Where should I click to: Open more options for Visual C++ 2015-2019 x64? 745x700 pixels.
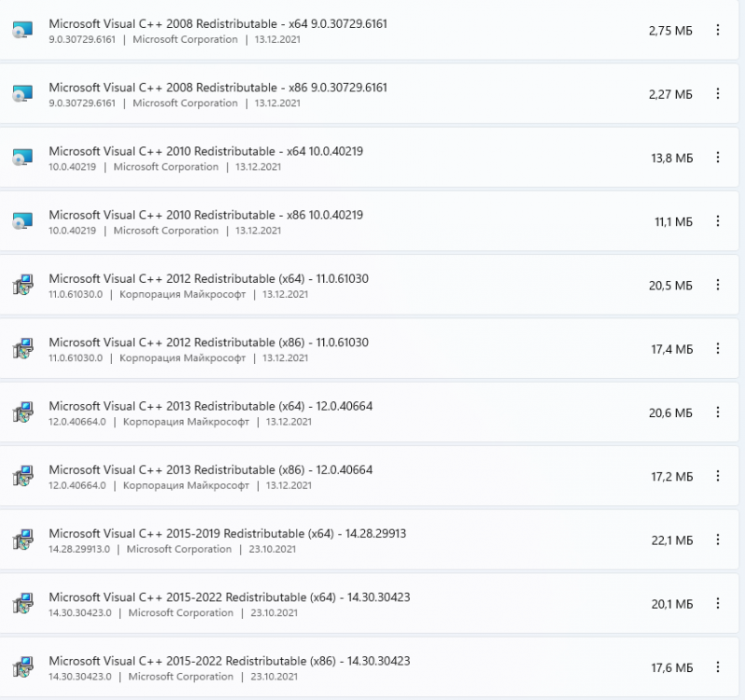click(718, 539)
